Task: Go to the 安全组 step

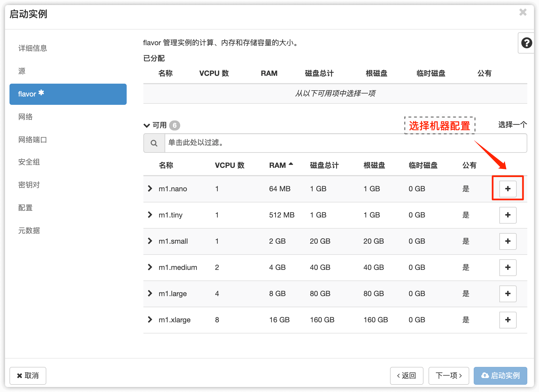Action: [29, 162]
